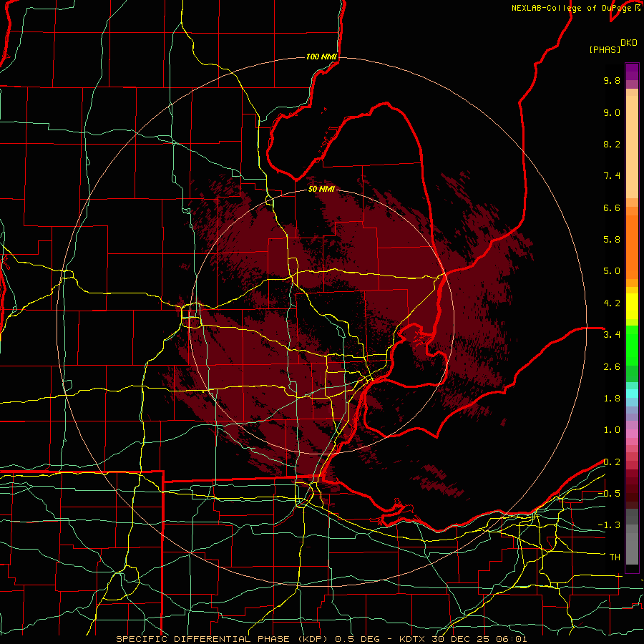Select the 5.8 value on the color scale
The image size is (644, 644).
pyautogui.click(x=612, y=240)
